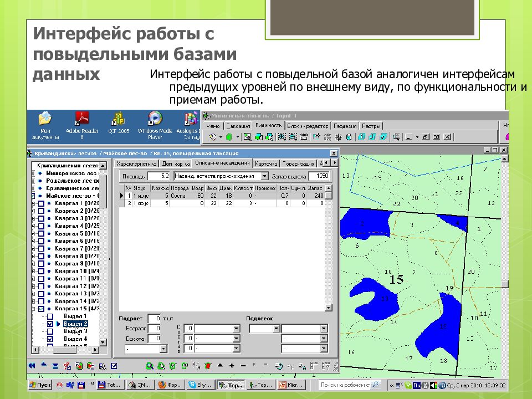Click the GPS tool icon
The height and width of the screenshot is (399, 532).
click(328, 137)
